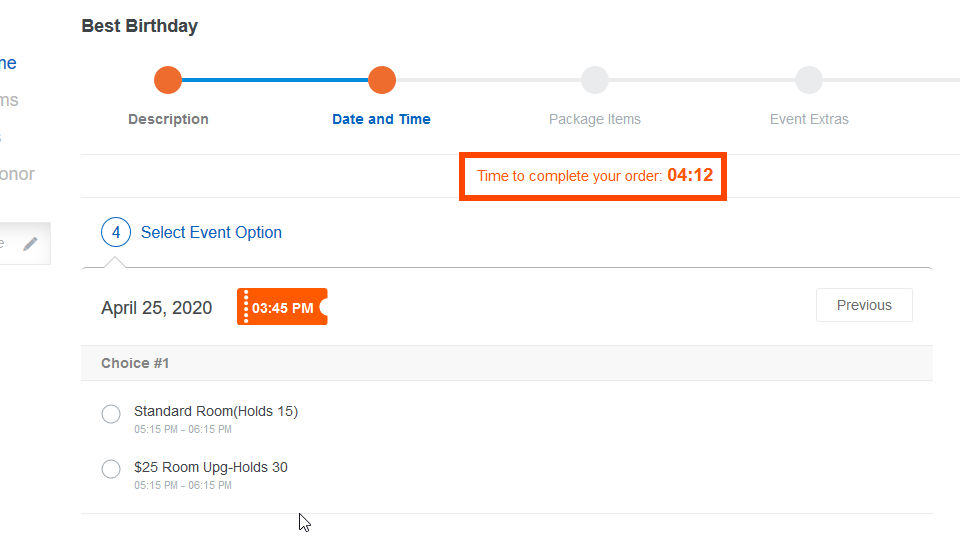
Task: Open the Event Extras step label
Action: click(809, 119)
